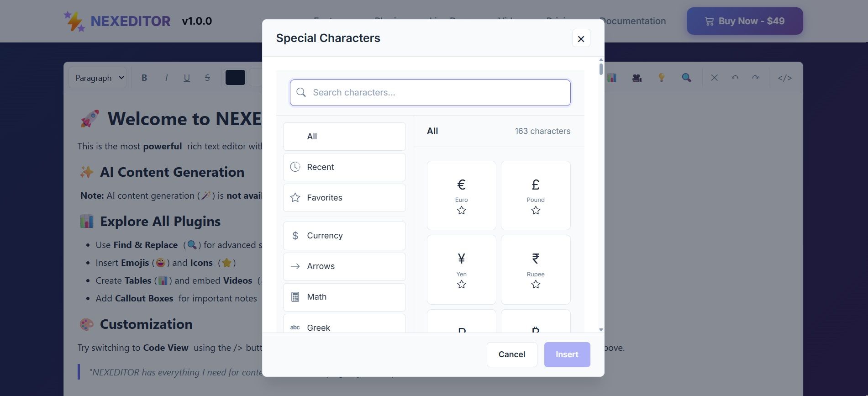Open the text color swatch
The width and height of the screenshot is (868, 396).
click(235, 78)
